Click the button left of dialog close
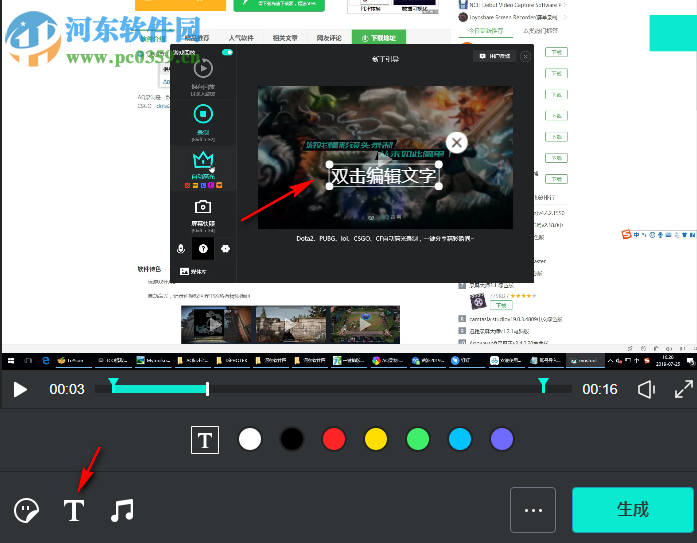The width and height of the screenshot is (697, 543). (495, 56)
